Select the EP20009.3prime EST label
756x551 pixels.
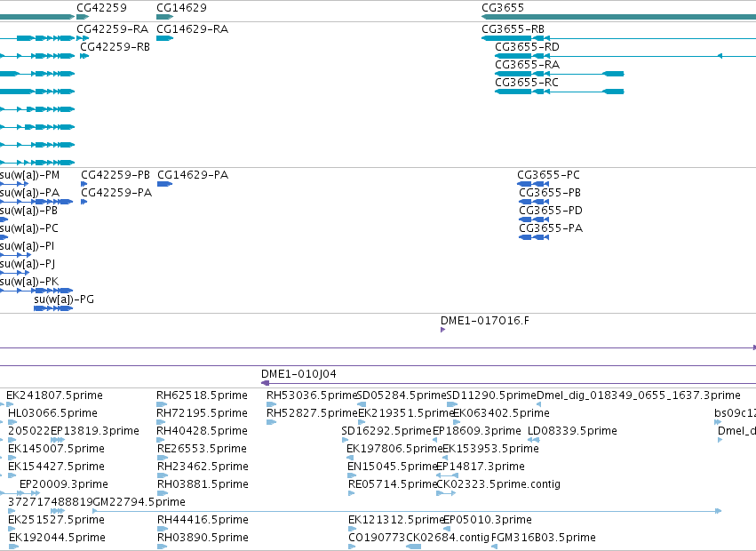tap(64, 484)
